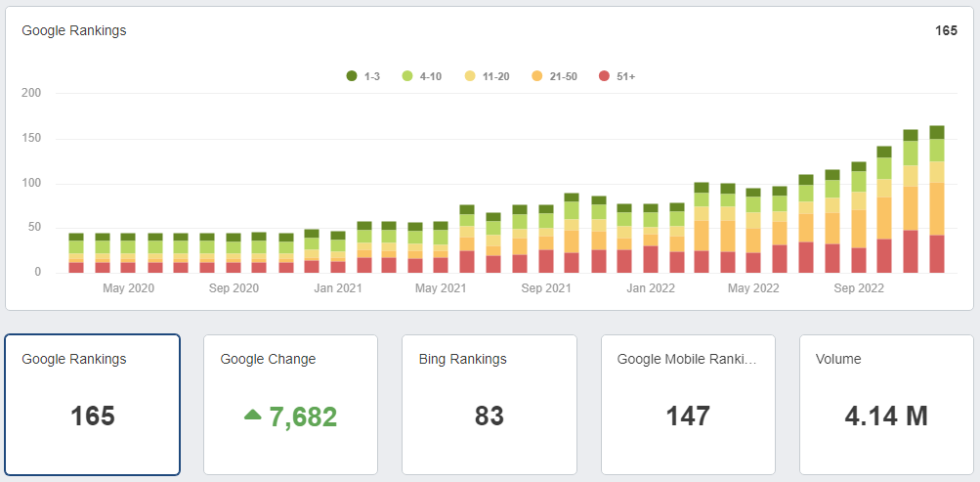This screenshot has width=980, height=482.
Task: Click the Sep 2020 axis label
Action: (234, 288)
